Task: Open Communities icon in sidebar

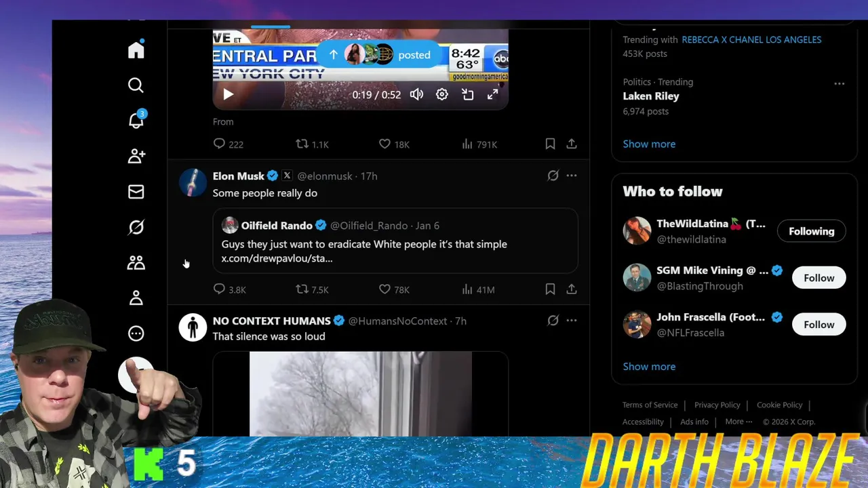Action: pyautogui.click(x=136, y=262)
